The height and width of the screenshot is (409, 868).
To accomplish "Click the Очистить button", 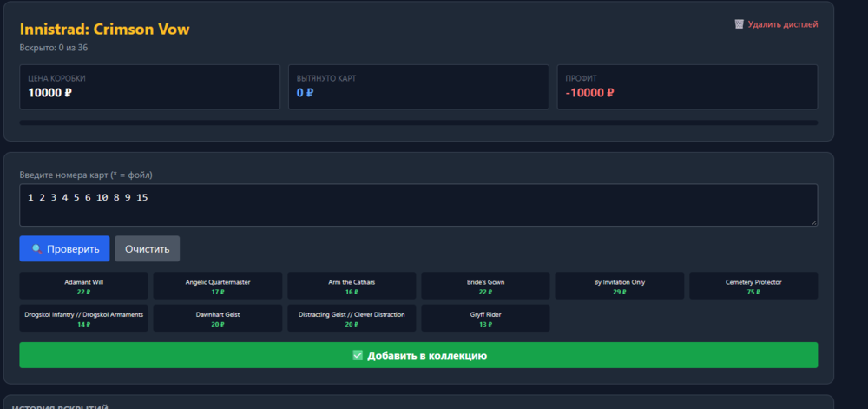I will (x=148, y=248).
